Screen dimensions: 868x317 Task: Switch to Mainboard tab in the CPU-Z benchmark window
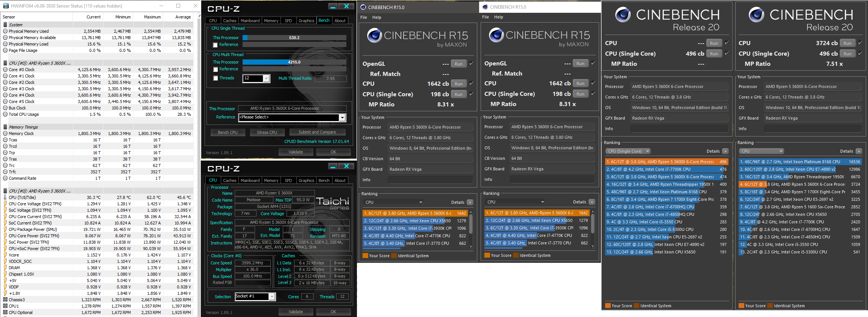[x=250, y=21]
